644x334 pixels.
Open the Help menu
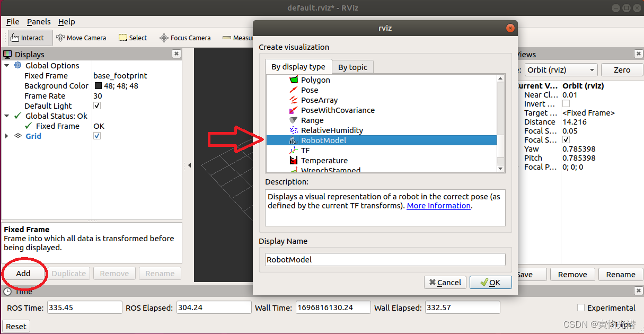67,22
